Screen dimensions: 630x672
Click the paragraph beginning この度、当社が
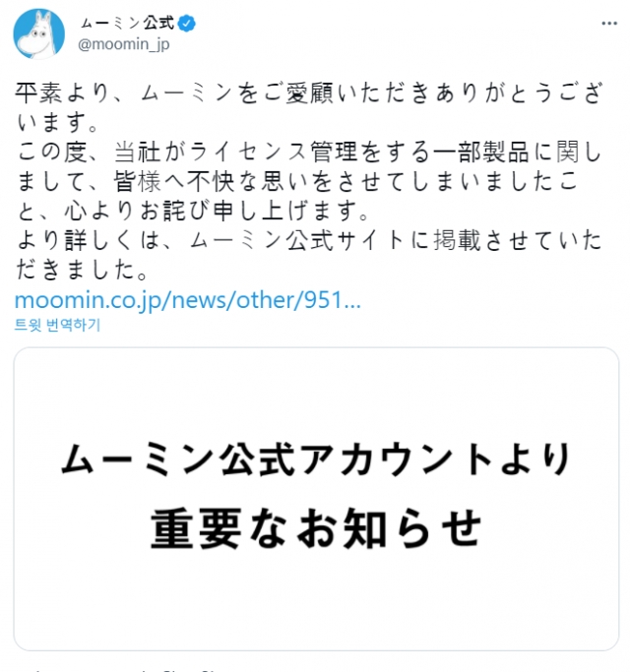pos(309,181)
